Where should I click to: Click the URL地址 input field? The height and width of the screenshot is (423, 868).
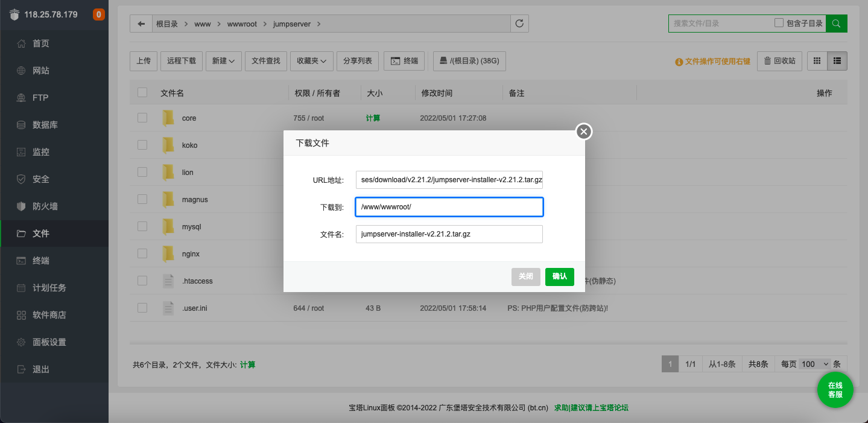tap(449, 180)
